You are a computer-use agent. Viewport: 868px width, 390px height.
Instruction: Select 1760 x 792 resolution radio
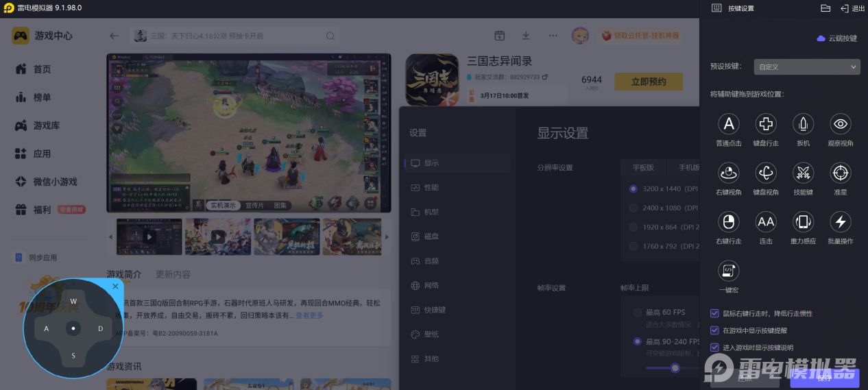tap(633, 246)
